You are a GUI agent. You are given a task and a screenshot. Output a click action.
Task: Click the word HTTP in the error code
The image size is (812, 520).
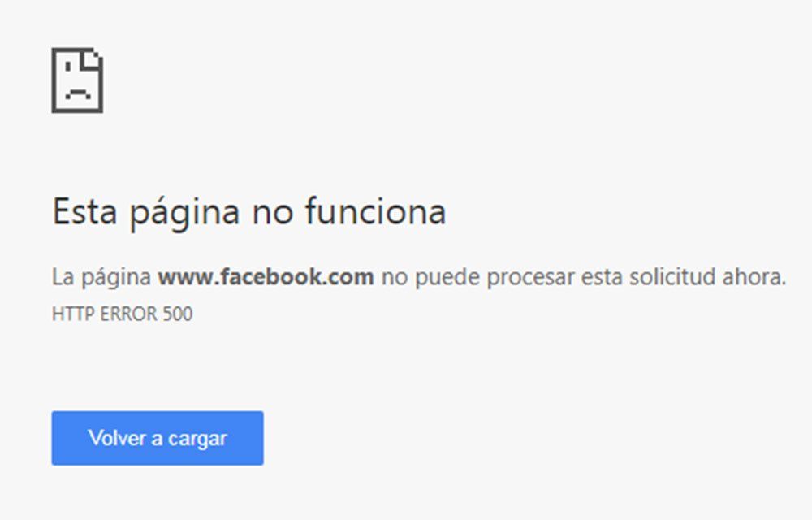click(73, 314)
